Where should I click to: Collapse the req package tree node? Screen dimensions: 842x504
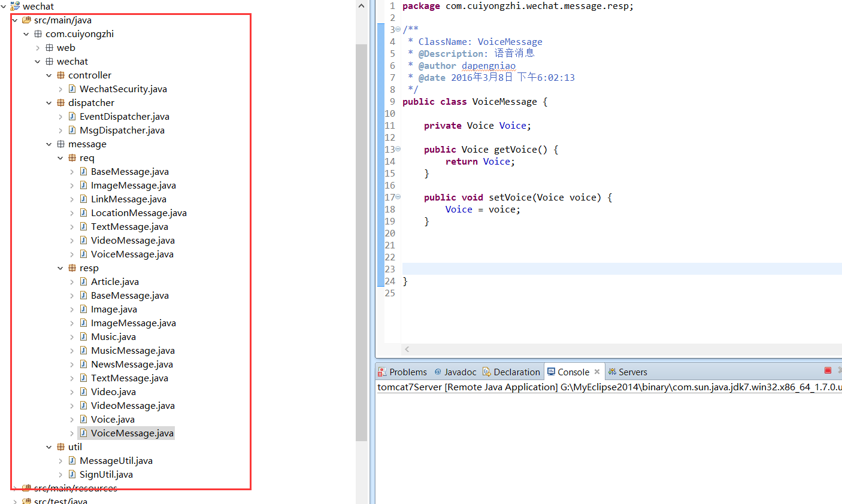(60, 158)
